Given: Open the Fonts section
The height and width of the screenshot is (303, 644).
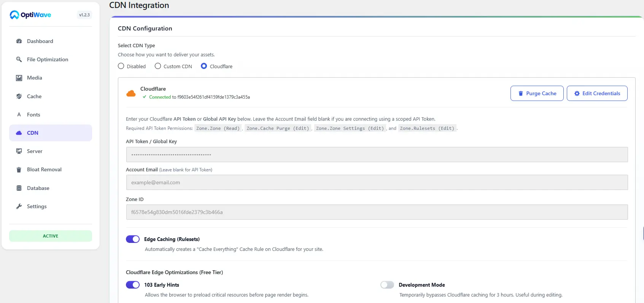Looking at the screenshot, I should [51, 115].
